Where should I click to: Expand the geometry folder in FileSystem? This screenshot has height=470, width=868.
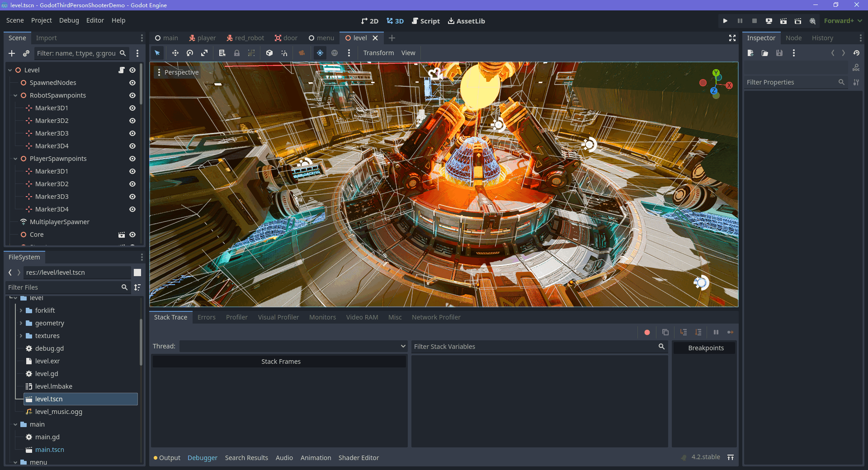(21, 323)
